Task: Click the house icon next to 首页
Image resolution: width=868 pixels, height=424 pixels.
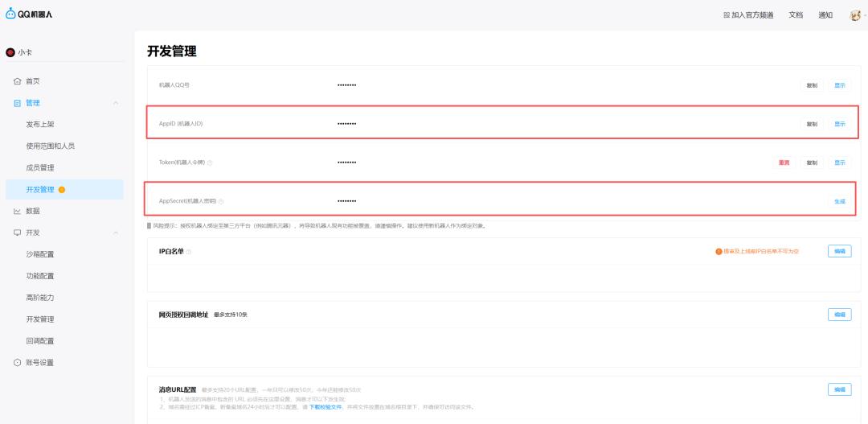Action: pyautogui.click(x=17, y=81)
